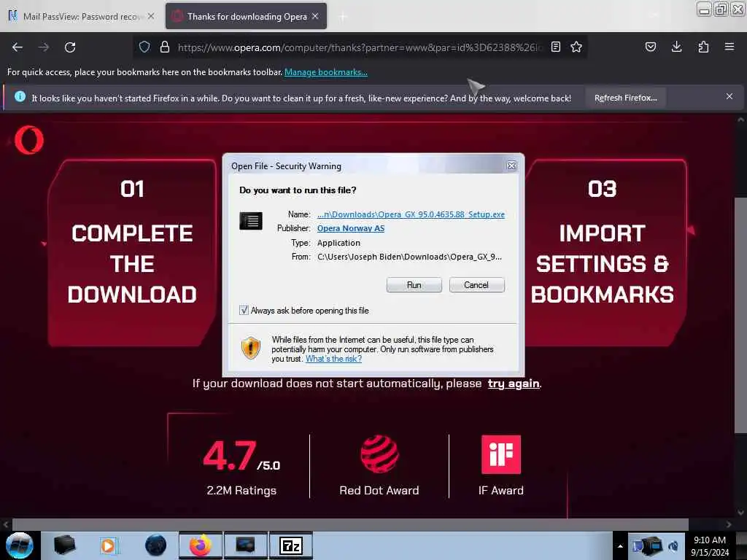Open the tracking protection shield icon

point(144,47)
